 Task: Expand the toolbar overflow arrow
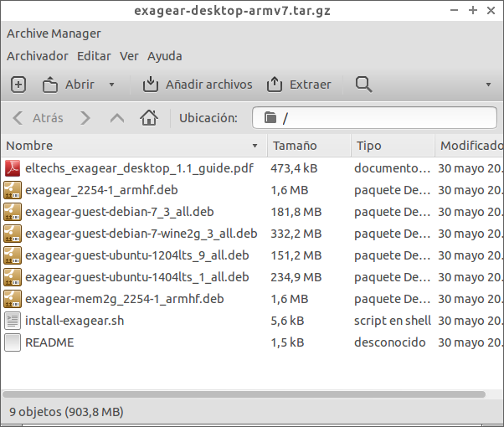[x=488, y=85]
